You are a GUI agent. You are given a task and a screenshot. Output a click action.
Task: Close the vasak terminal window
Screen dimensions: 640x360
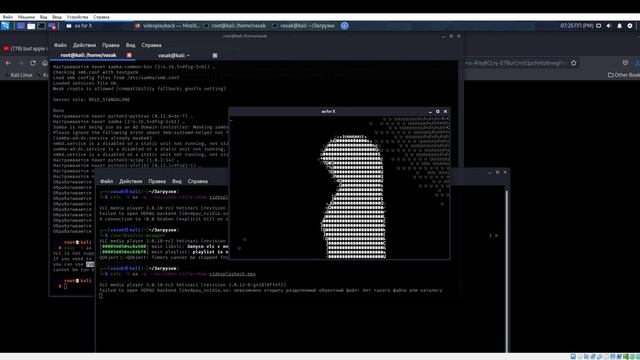[x=505, y=172]
